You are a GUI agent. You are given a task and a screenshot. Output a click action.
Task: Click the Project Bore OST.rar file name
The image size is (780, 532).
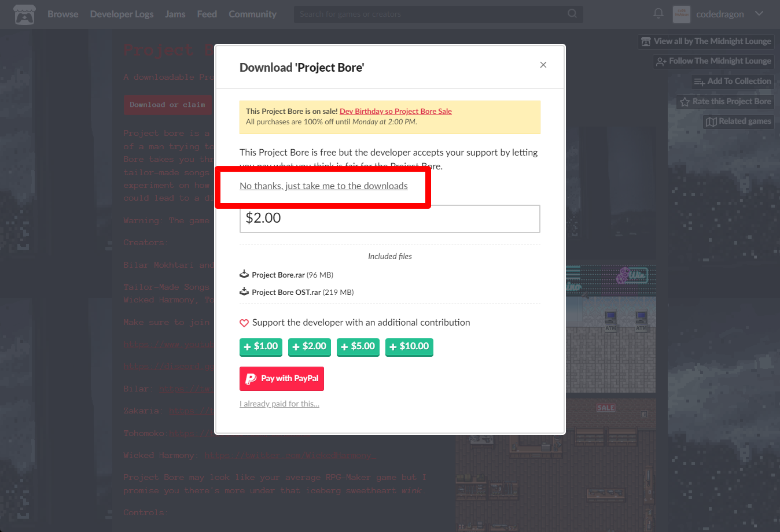coord(286,293)
